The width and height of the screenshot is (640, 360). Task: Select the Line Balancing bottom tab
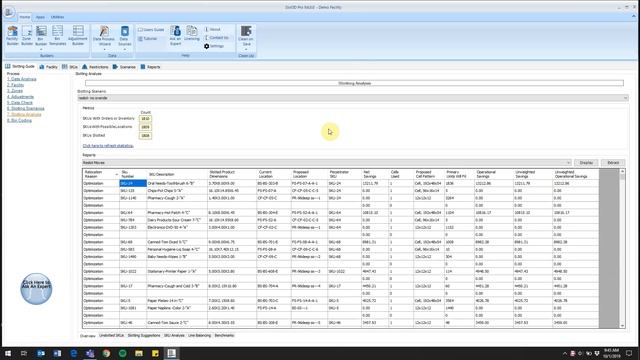200,336
